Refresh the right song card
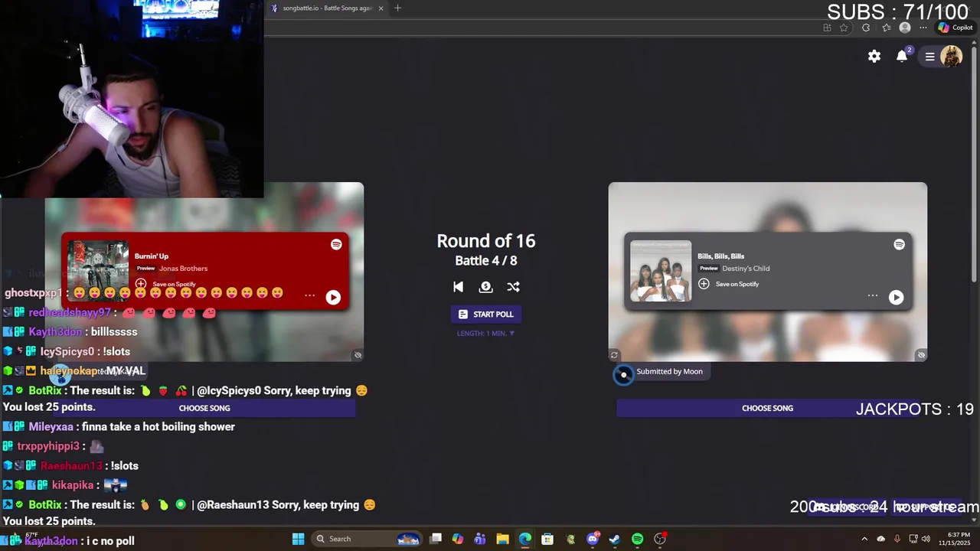The width and height of the screenshot is (980, 551). tap(614, 355)
